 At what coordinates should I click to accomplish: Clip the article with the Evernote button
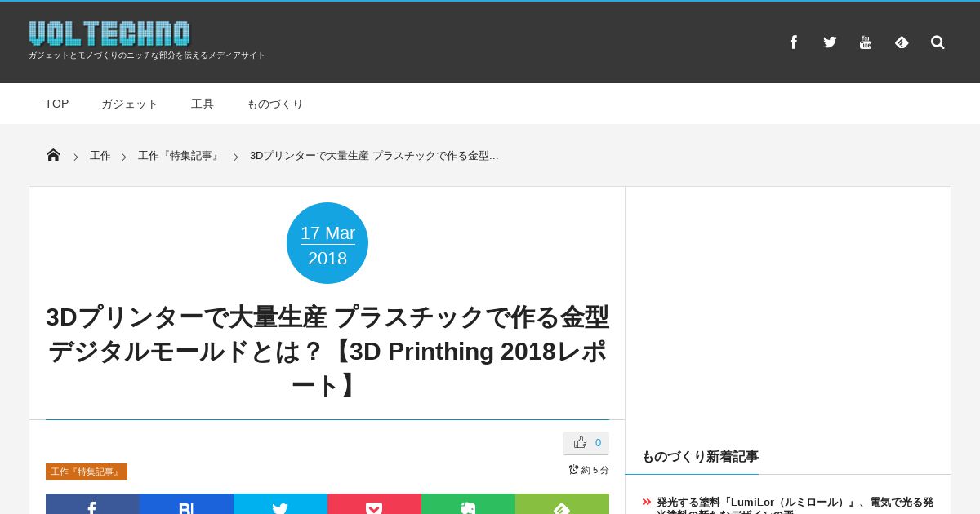468,504
